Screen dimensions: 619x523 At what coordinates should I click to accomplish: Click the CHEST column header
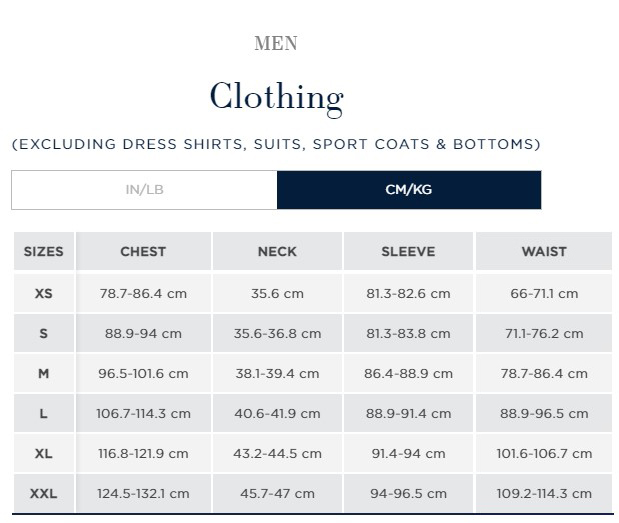[143, 252]
